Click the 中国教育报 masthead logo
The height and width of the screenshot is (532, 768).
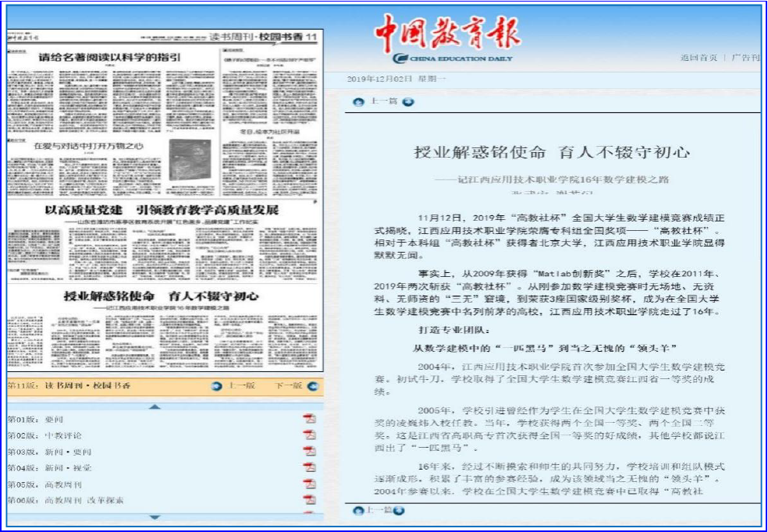[x=448, y=32]
